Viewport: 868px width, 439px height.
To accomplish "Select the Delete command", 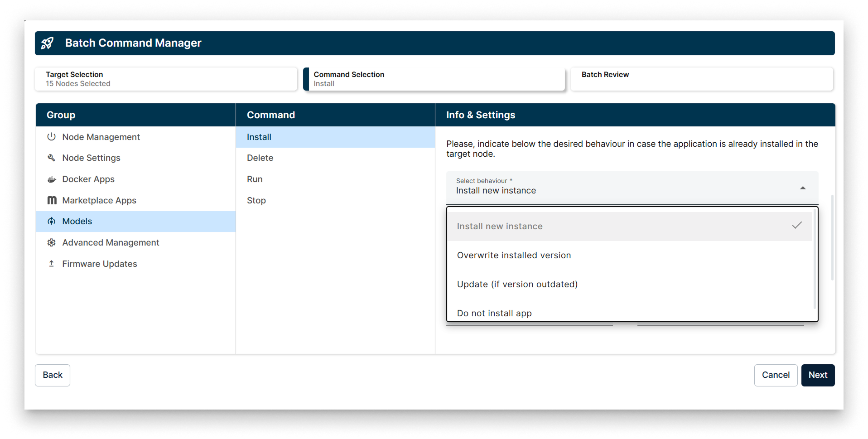I will click(260, 158).
